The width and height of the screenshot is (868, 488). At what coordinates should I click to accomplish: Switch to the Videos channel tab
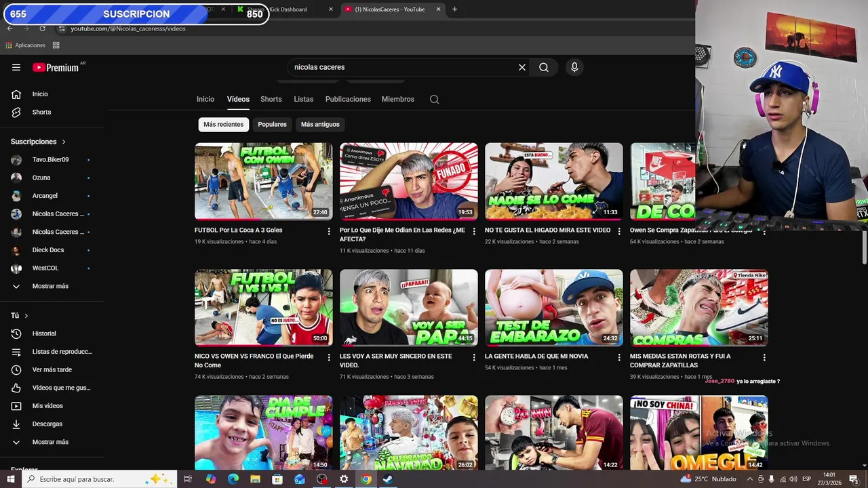tap(238, 99)
